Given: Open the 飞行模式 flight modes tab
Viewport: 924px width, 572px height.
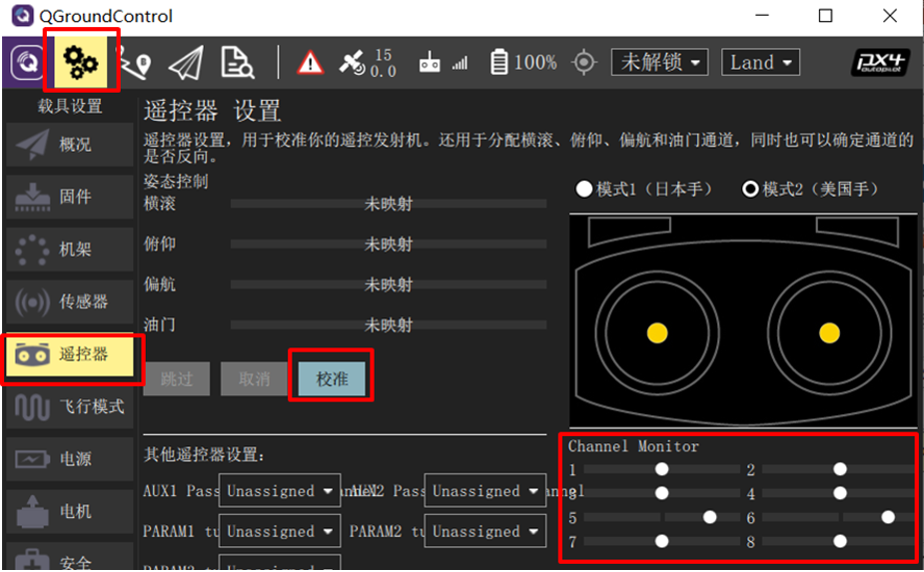Looking at the screenshot, I should pos(70,406).
